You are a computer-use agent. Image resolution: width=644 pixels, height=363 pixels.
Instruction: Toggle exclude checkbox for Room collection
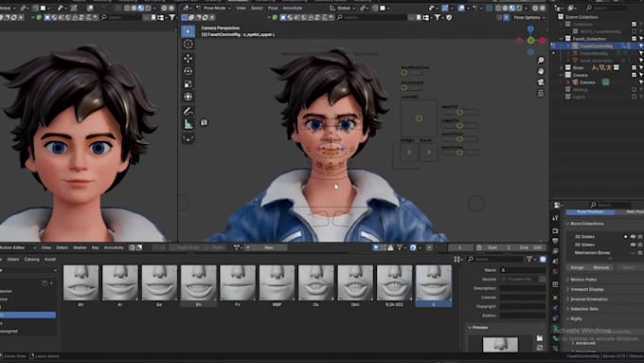[634, 67]
